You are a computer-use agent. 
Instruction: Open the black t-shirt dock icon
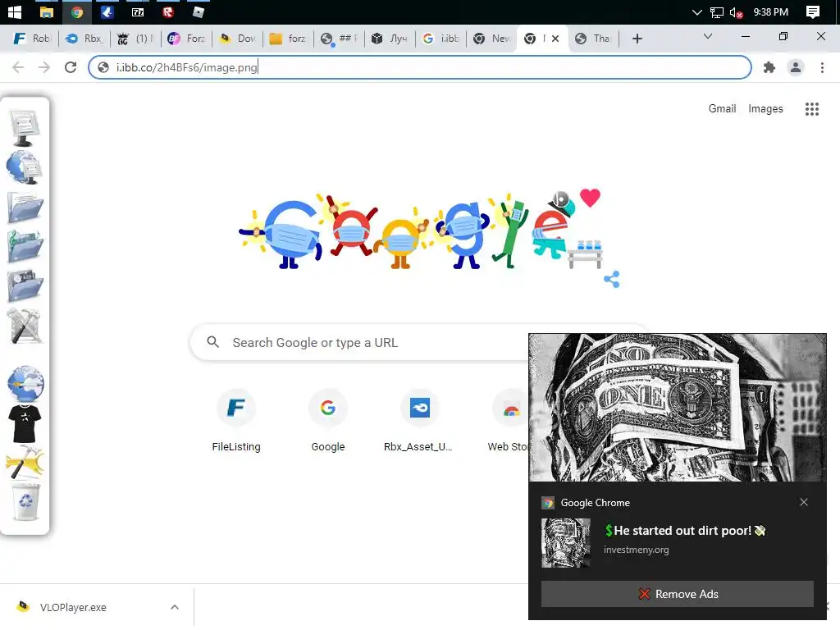[x=25, y=424]
